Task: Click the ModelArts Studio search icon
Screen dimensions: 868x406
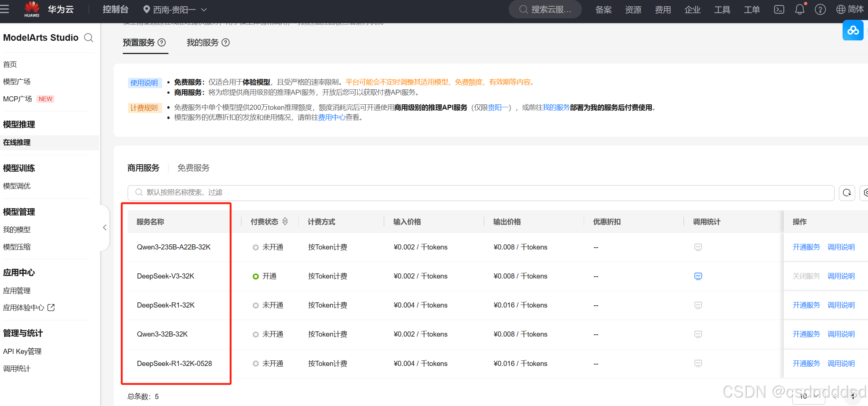Action: coord(89,37)
